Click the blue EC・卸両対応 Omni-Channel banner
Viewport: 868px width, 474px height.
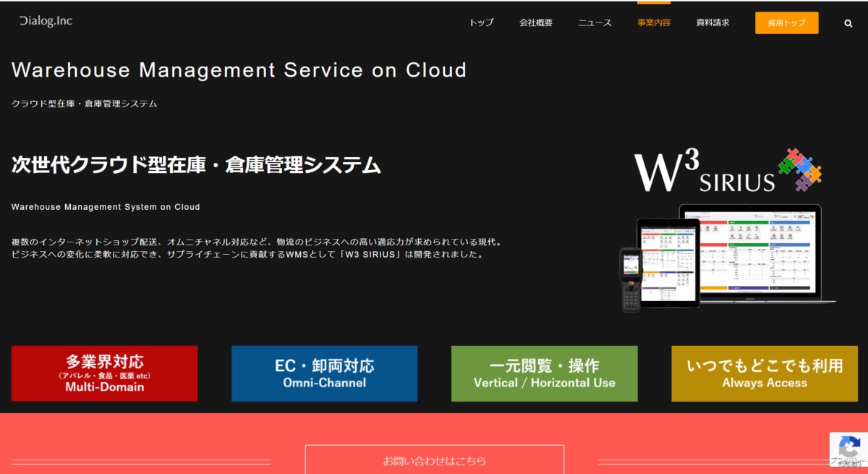(x=324, y=373)
